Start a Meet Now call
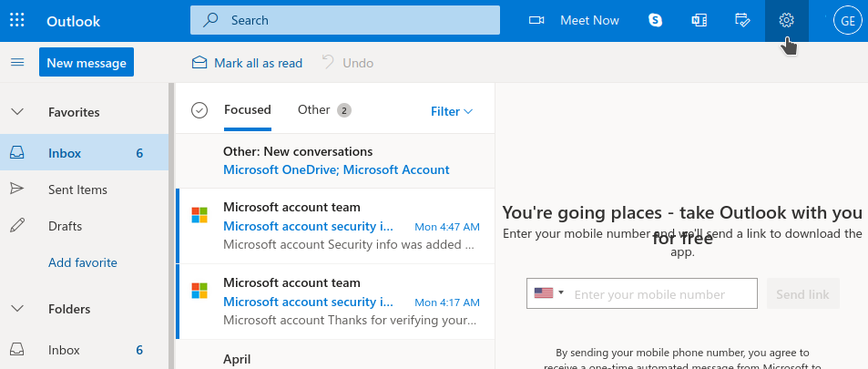Screen dimensions: 868x369 pos(589,20)
